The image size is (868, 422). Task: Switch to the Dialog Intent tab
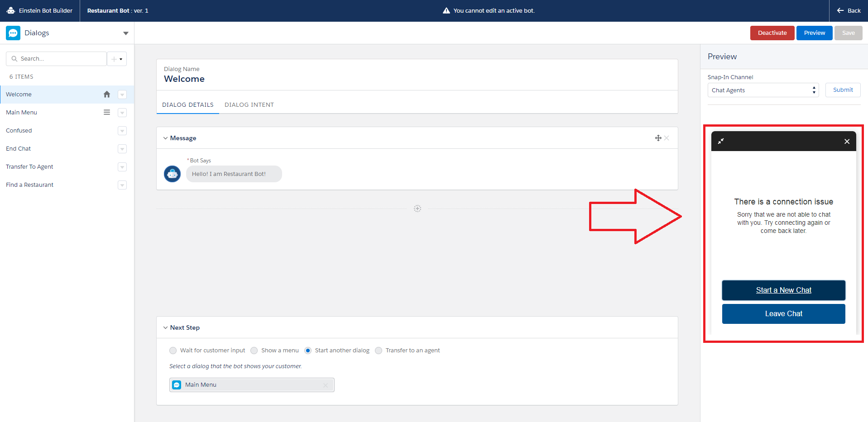(249, 104)
